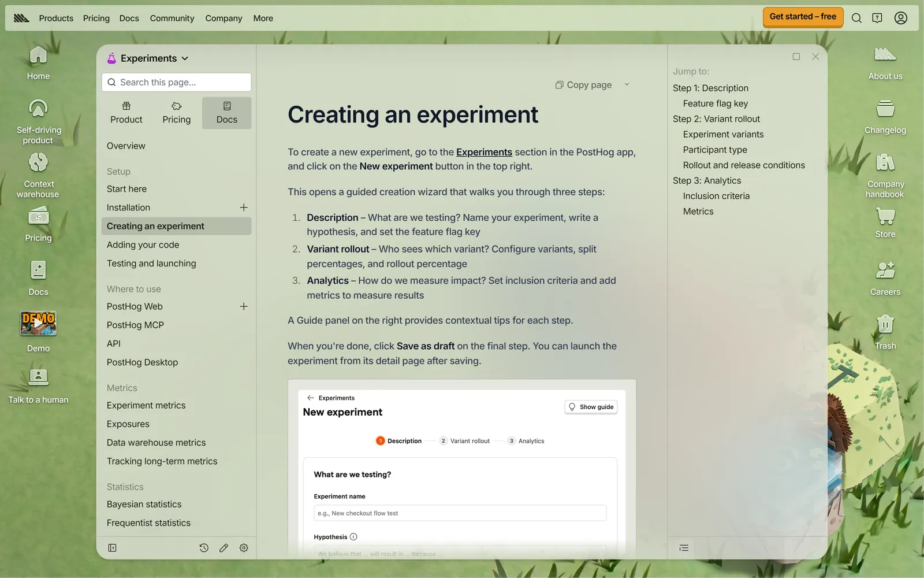Open the Company handbook desktop icon
This screenshot has width=924, height=578.
tap(885, 175)
